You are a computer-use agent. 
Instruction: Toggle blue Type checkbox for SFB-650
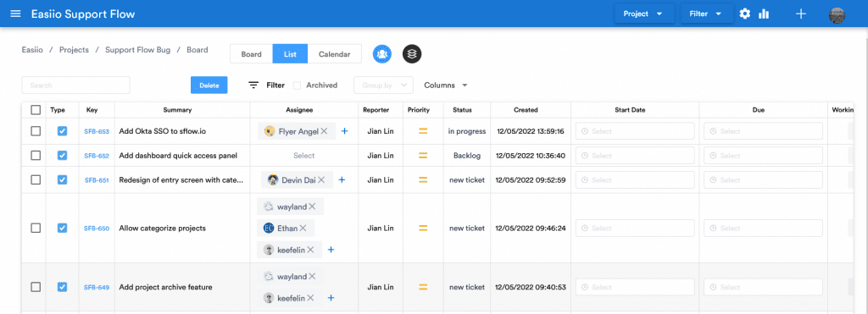click(x=63, y=228)
